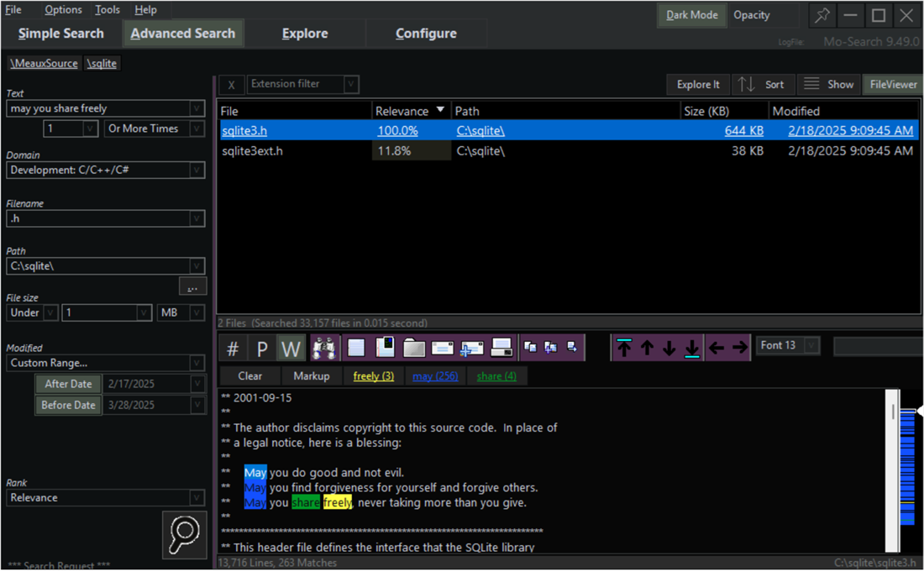Click the blue match map strip
The height and width of the screenshot is (572, 924).
click(x=907, y=466)
